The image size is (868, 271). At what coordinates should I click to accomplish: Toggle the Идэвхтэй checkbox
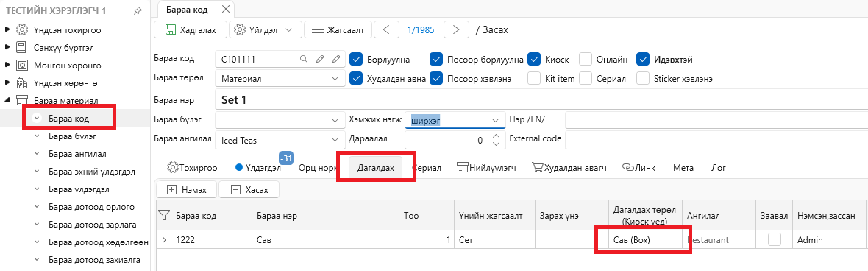643,59
